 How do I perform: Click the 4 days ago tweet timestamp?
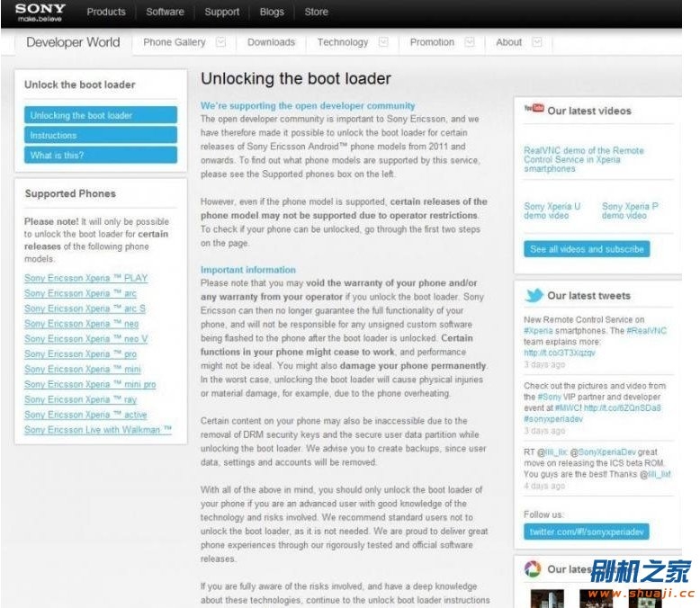[x=544, y=486]
